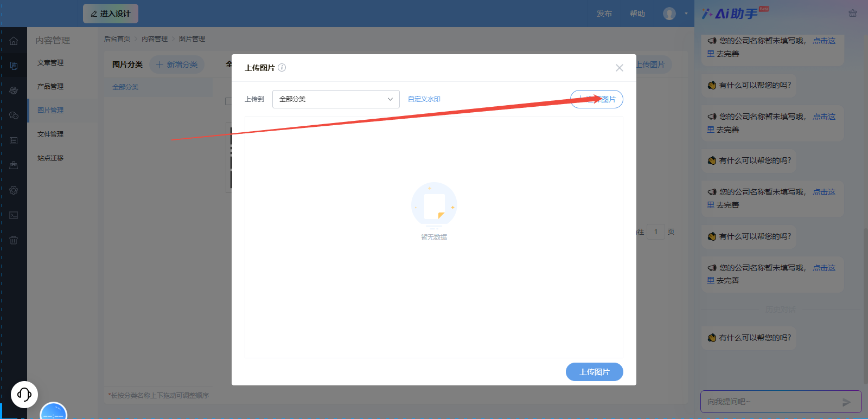The image size is (868, 419).
Task: Open 产品管理 in the content menu
Action: [x=50, y=87]
